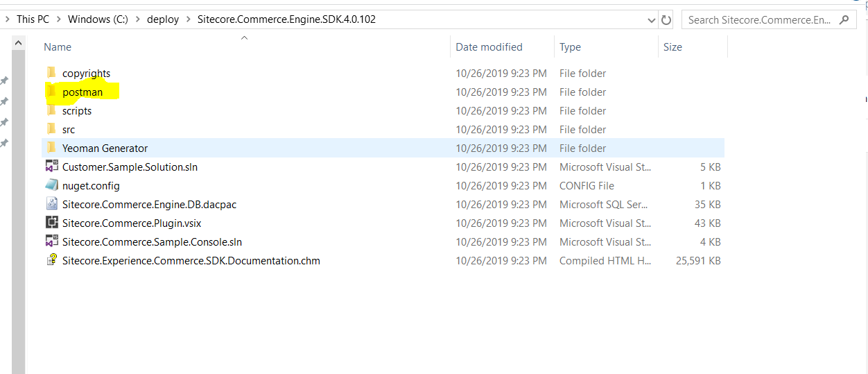868x374 pixels.
Task: Click the Compiled HTML H... type cell
Action: [604, 260]
